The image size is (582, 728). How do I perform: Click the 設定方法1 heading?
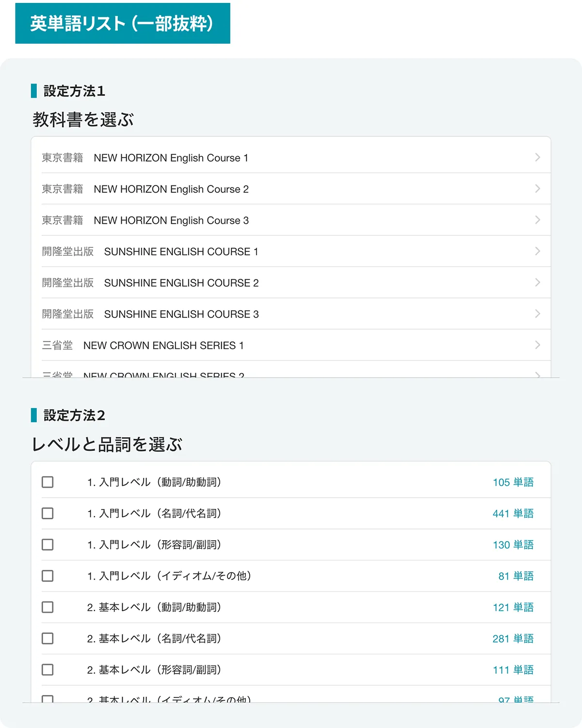click(x=74, y=91)
